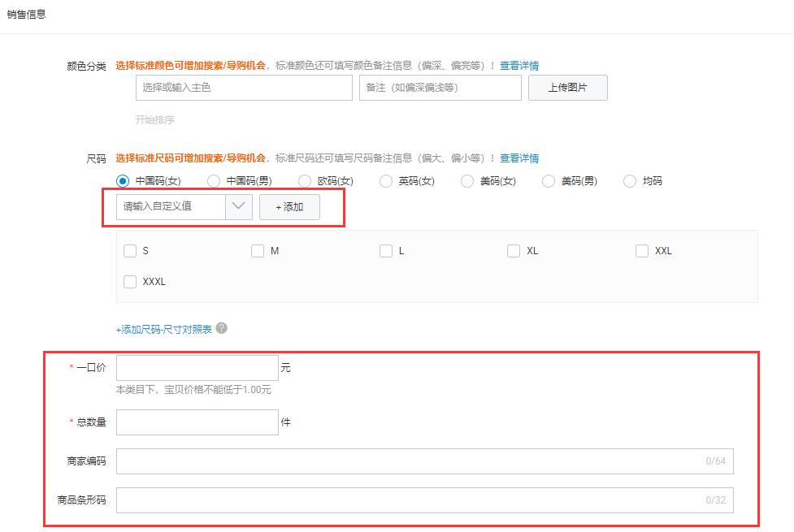Click the 一口价 price input field

coord(197,368)
